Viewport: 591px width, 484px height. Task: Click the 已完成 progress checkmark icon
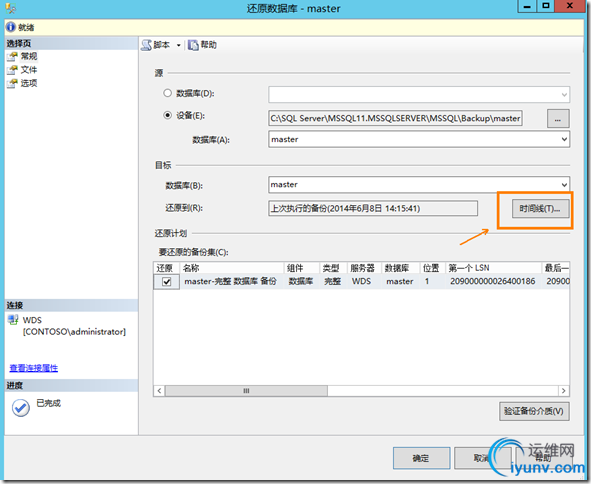21,407
